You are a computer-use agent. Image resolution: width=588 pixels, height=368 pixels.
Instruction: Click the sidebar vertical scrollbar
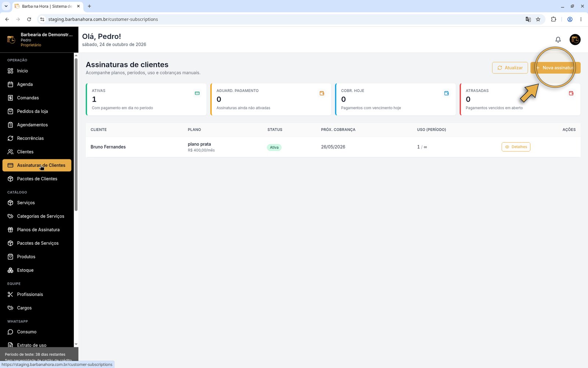pos(76,134)
